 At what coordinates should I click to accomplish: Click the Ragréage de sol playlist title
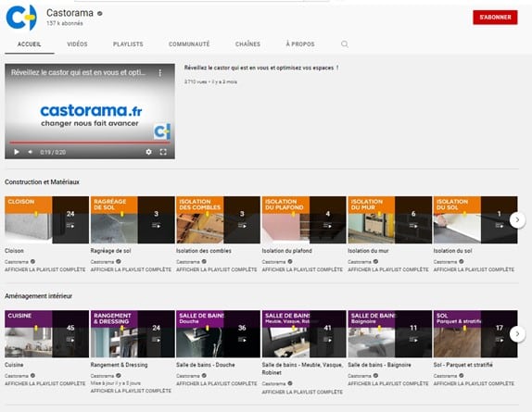pos(110,251)
